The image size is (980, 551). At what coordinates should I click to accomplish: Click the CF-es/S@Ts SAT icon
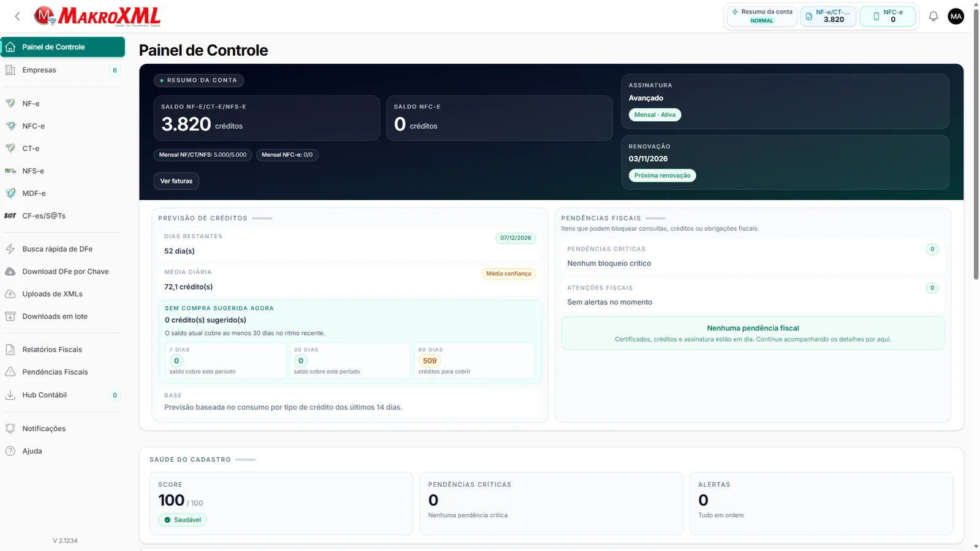[x=10, y=216]
